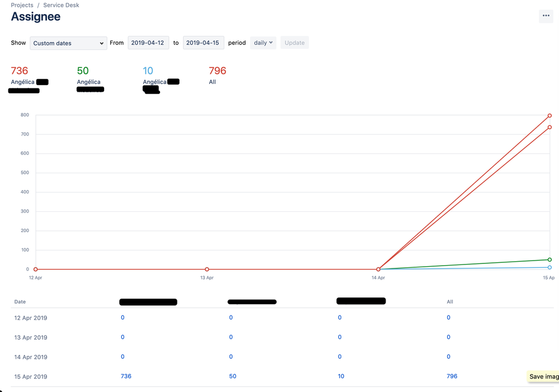Click the red data point above 13 Apr

click(x=206, y=269)
